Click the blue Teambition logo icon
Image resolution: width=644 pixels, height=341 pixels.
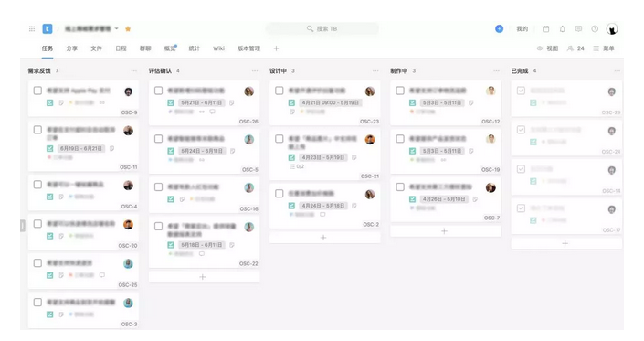pyautogui.click(x=48, y=28)
